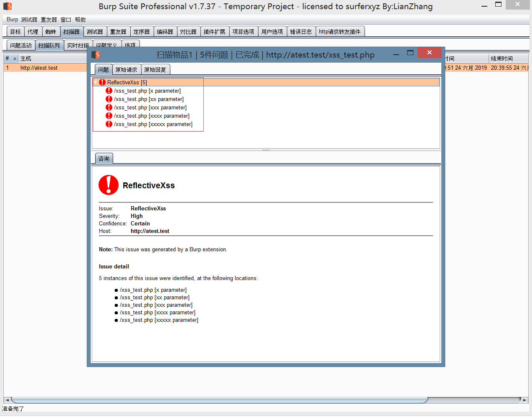Image resolution: width=532 pixels, height=417 pixels.
Task: Select the 扫描器 main tab
Action: click(x=71, y=32)
